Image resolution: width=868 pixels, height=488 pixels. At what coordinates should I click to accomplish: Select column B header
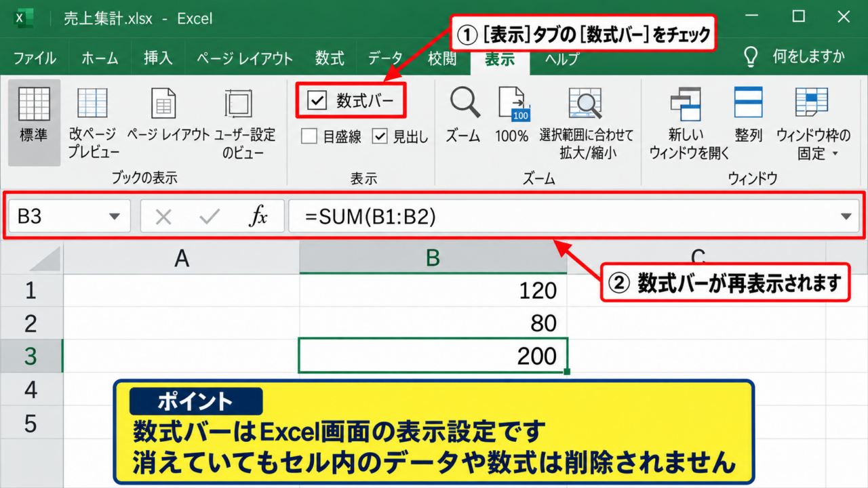coord(433,258)
